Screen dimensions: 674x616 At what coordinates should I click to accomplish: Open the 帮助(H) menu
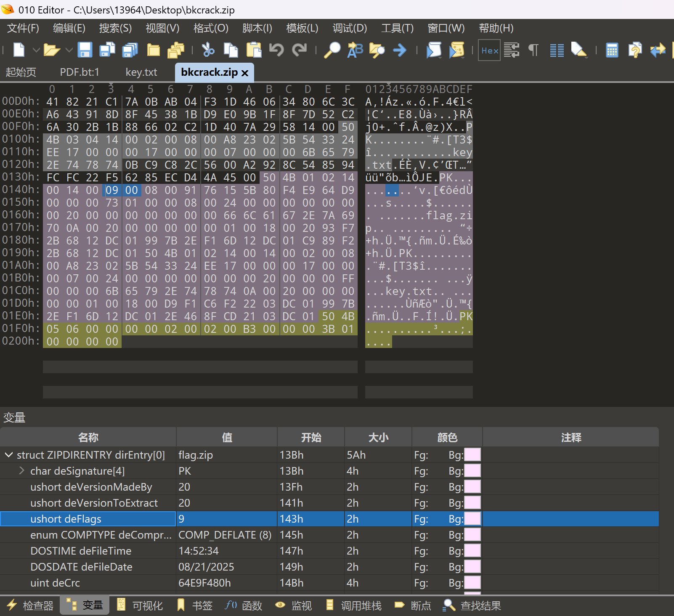(496, 28)
